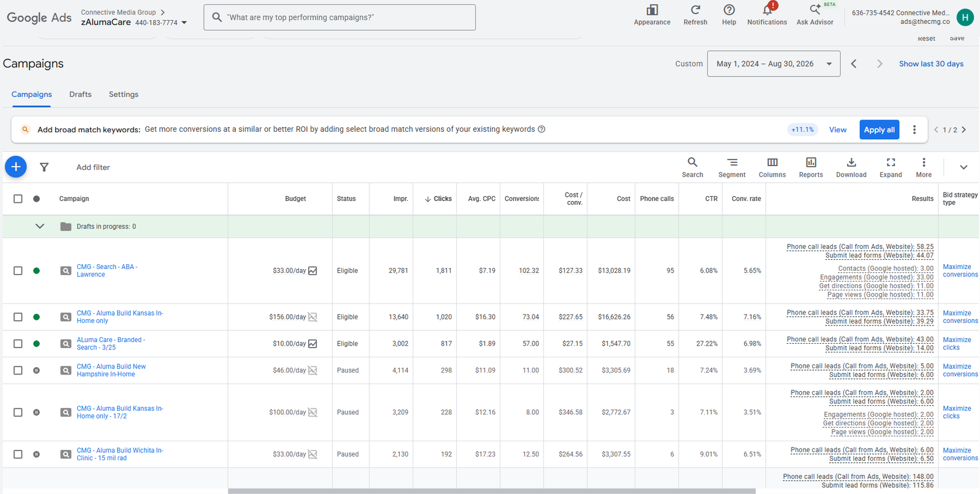Viewport: 980px width, 494px height.
Task: Click budget chart icon for CMG - Search - ABA
Action: pos(312,270)
